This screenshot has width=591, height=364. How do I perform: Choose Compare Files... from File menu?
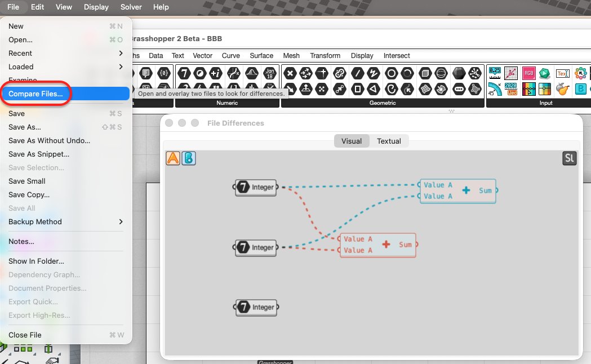click(x=65, y=94)
